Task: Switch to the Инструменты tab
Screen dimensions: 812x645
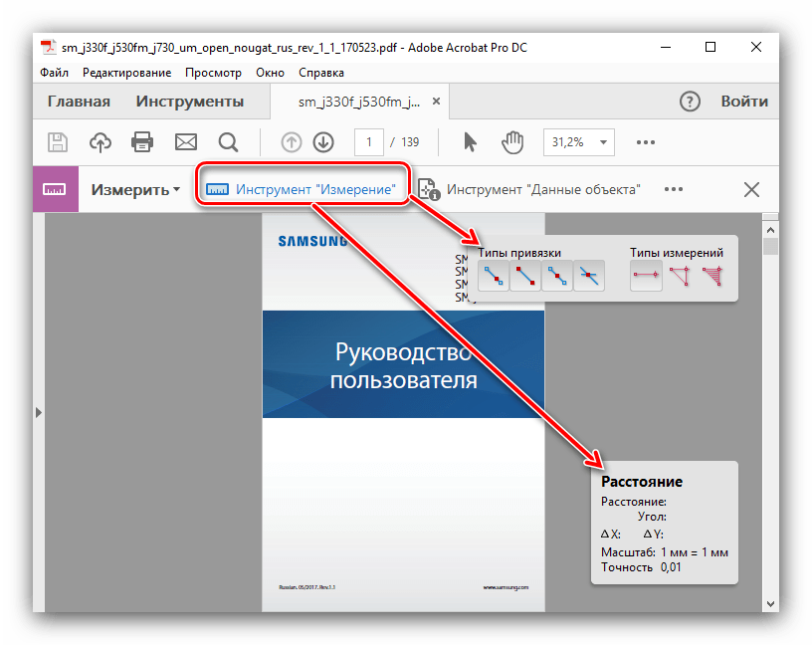Action: [190, 102]
